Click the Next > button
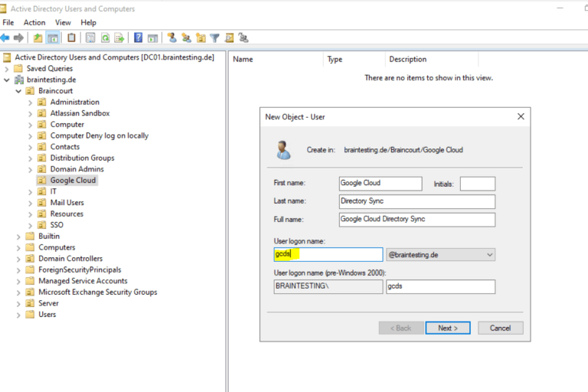The image size is (588, 392). tap(448, 328)
